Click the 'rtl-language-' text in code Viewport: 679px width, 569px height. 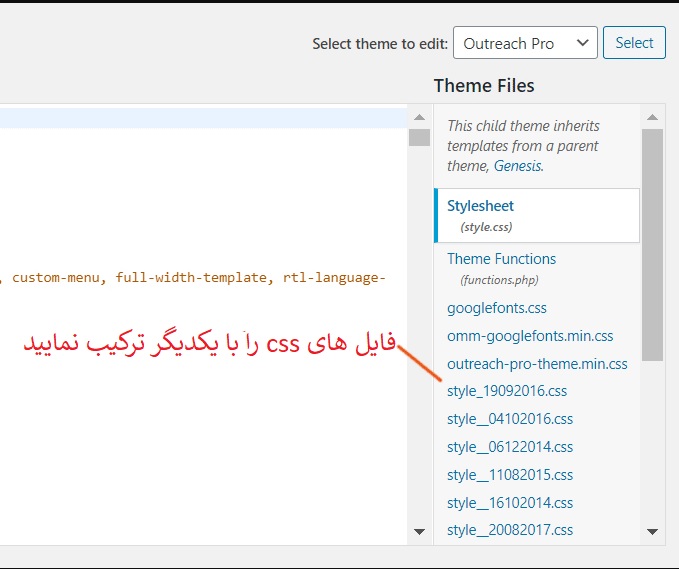click(334, 278)
